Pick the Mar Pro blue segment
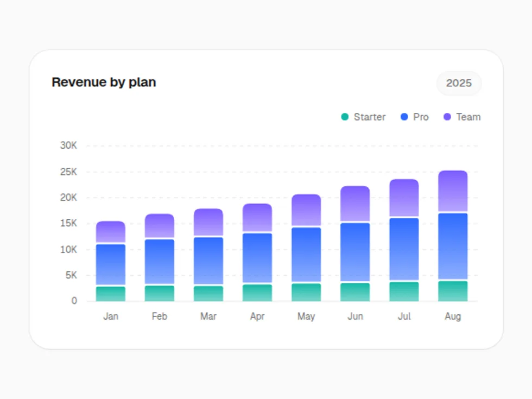 point(208,261)
